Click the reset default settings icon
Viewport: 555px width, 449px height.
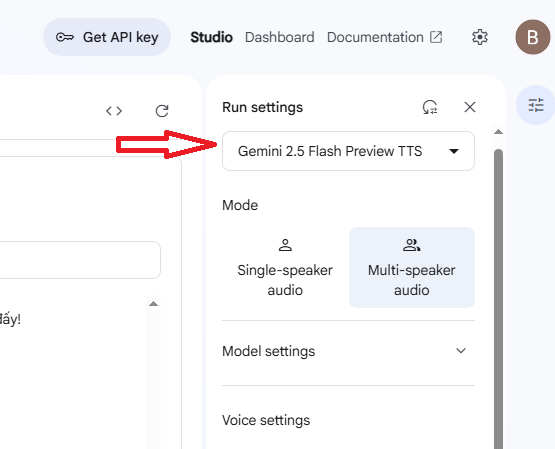(430, 107)
